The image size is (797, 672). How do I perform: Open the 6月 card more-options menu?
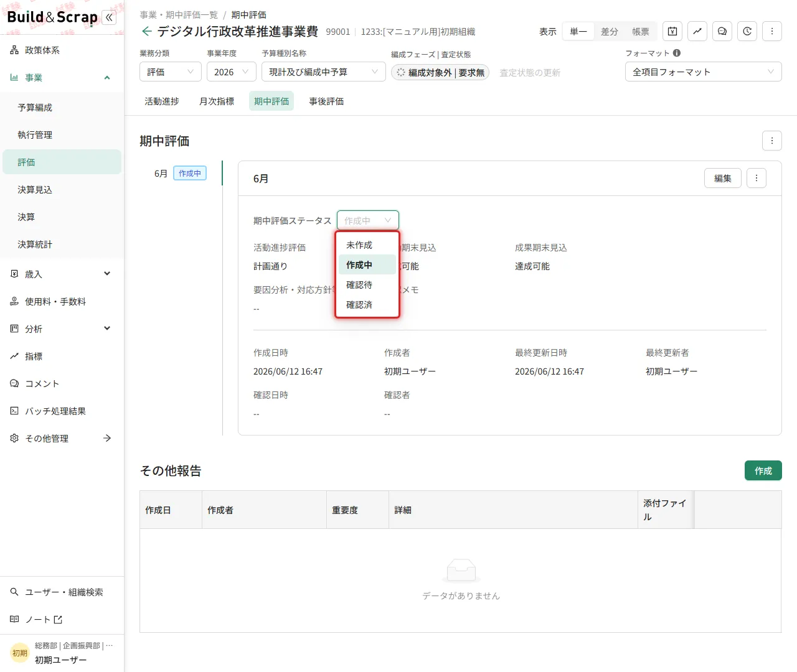757,178
